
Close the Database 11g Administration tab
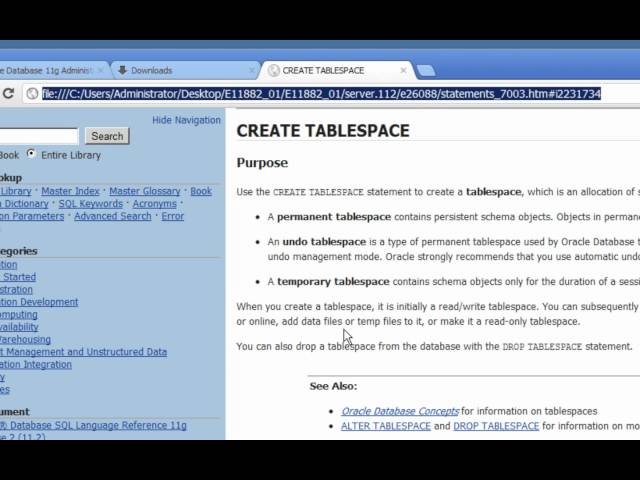pos(100,70)
